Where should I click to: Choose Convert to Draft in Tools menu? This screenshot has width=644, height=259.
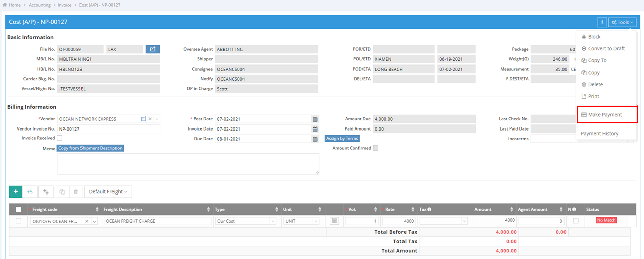(606, 49)
